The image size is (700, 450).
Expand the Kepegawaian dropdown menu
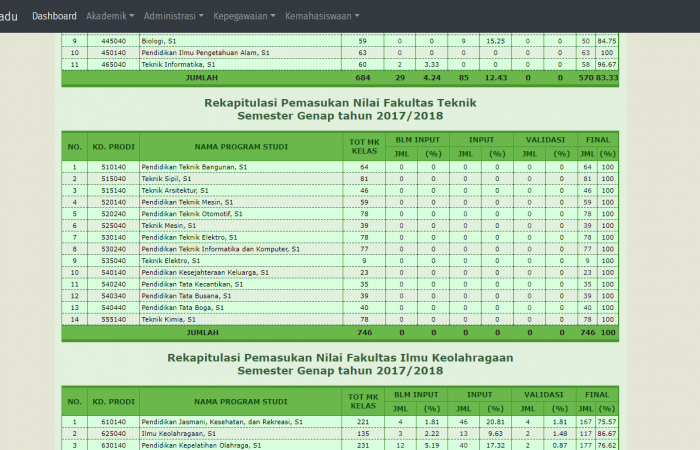click(244, 16)
